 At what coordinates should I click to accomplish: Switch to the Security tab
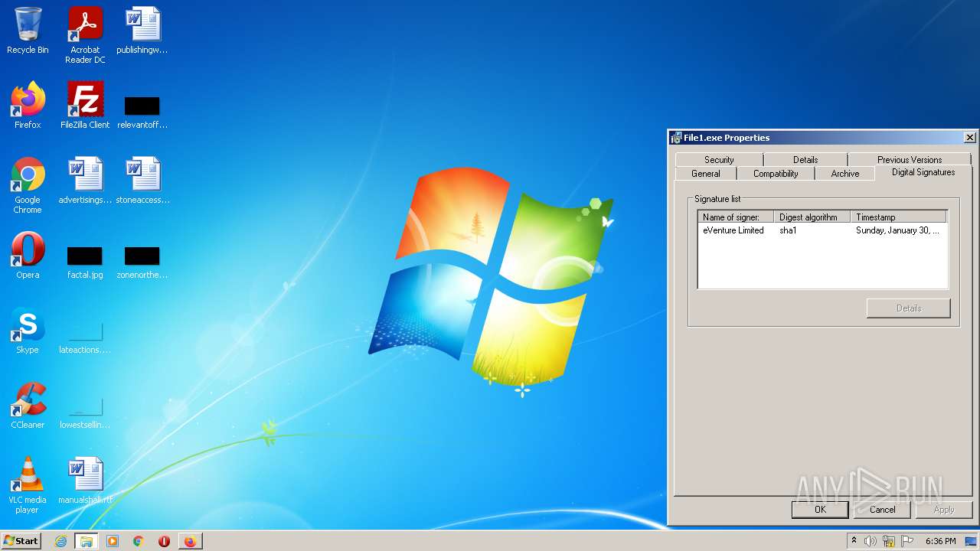[x=719, y=159]
